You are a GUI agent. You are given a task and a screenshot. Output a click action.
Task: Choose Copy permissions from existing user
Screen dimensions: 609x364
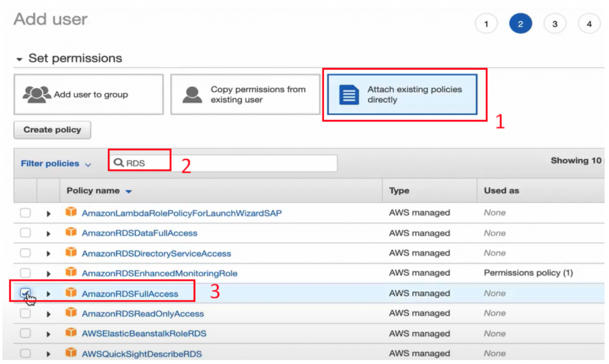tap(245, 95)
